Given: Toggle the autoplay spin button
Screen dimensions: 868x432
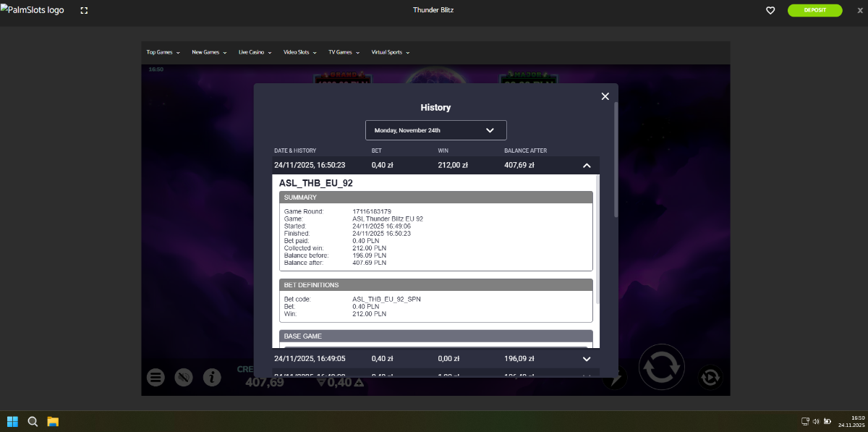Looking at the screenshot, I should [710, 377].
